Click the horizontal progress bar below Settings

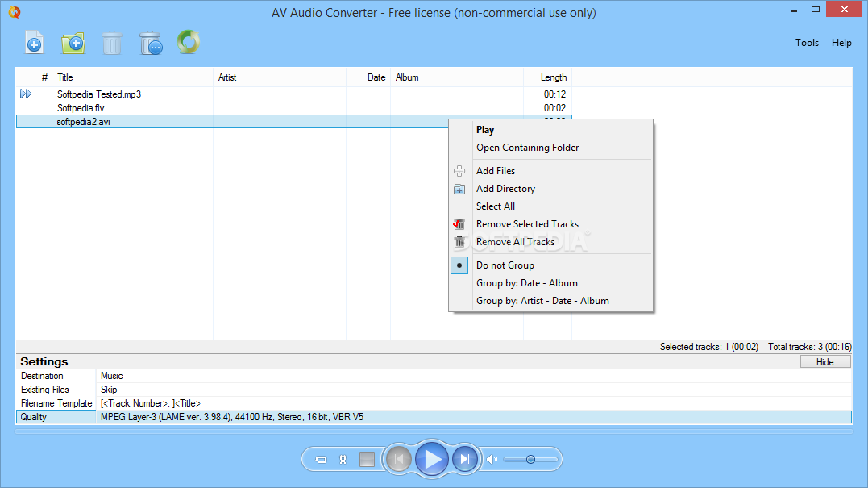tap(434, 432)
